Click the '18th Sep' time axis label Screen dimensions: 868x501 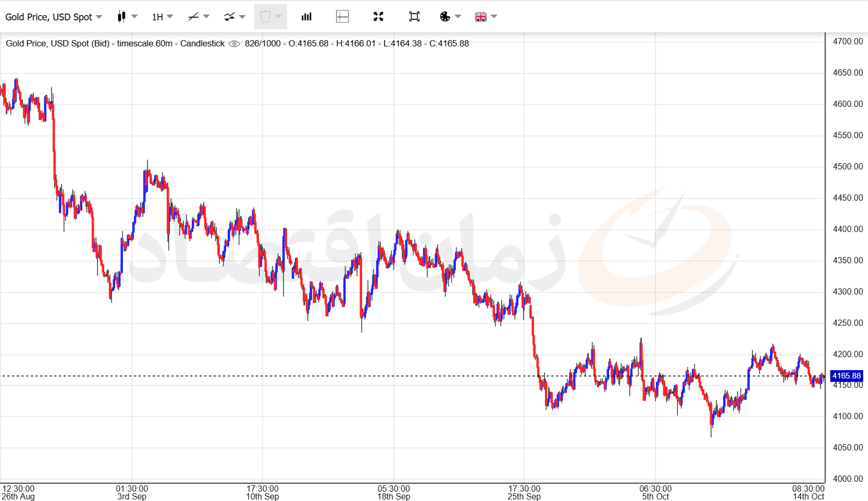point(394,496)
